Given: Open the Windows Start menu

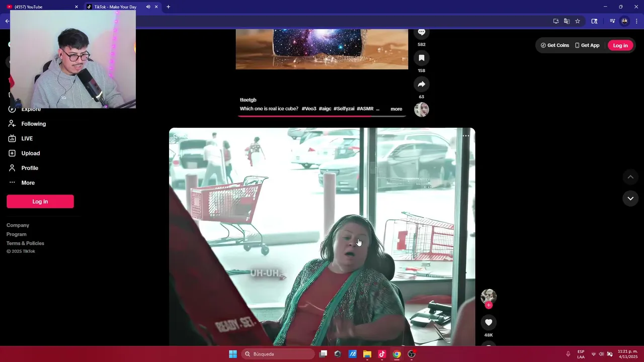Looking at the screenshot, I should click(x=233, y=354).
